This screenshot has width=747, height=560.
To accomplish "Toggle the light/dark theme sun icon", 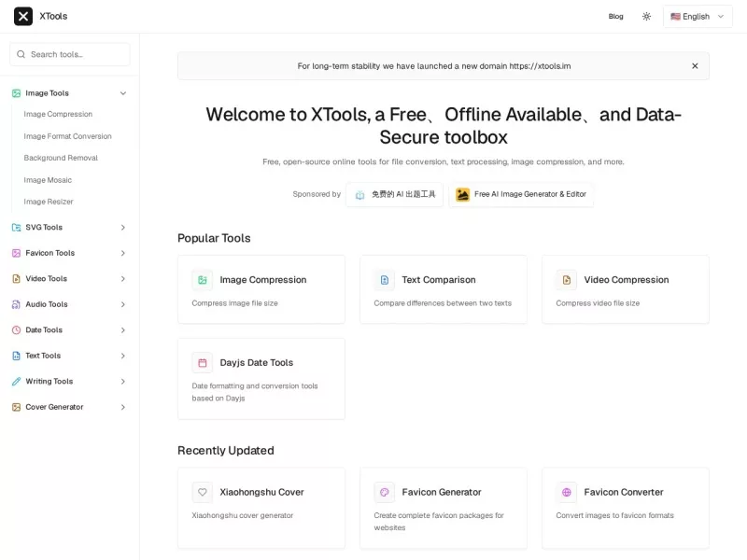I will coord(646,16).
